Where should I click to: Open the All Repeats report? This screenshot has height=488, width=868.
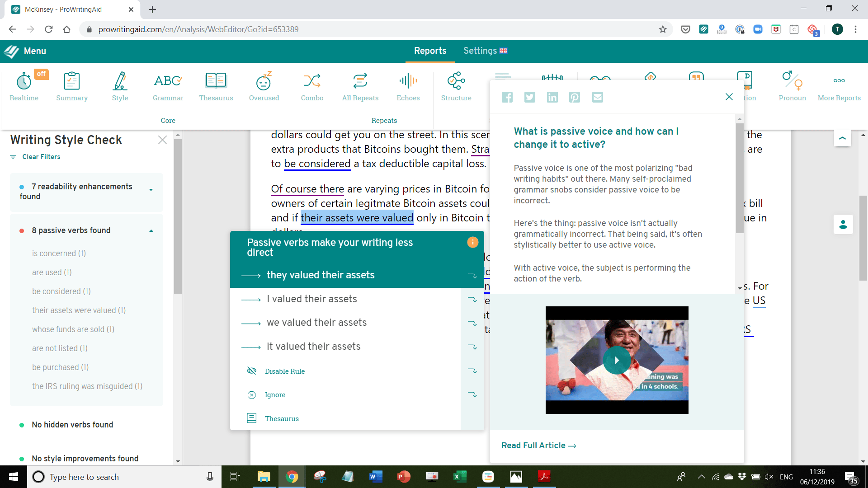[360, 86]
